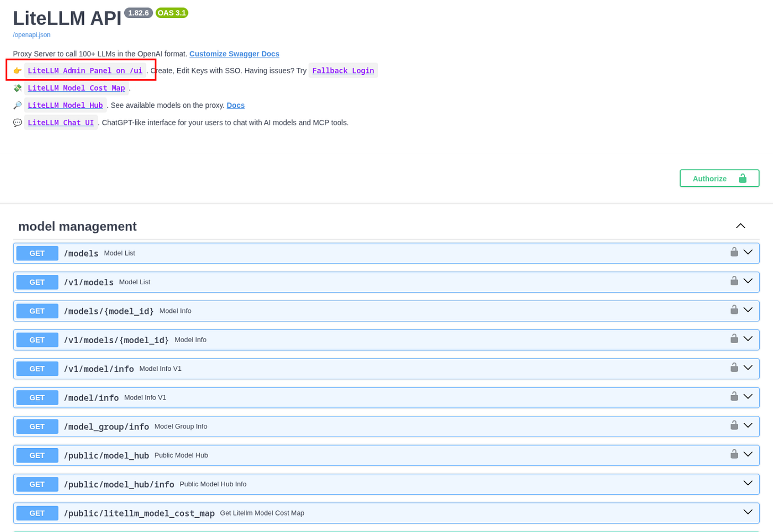This screenshot has width=773, height=532.
Task: Open the LiteLLM Model Cost Map link
Action: (x=76, y=88)
